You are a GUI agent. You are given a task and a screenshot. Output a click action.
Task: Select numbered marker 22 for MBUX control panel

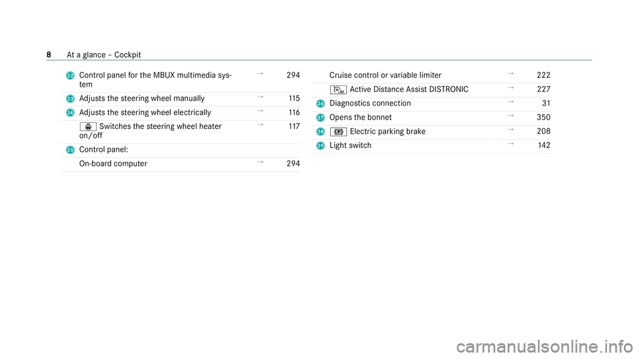[x=70, y=76]
